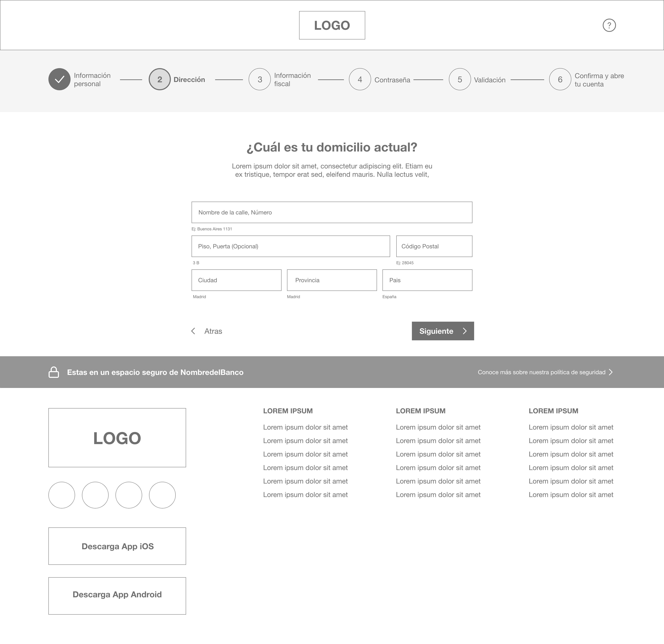
Task: Click the step 5 circle
Action: tap(460, 79)
